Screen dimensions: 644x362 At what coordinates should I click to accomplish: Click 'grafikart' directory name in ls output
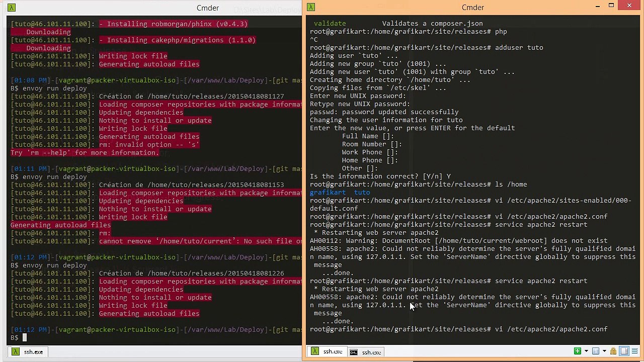[x=328, y=192]
